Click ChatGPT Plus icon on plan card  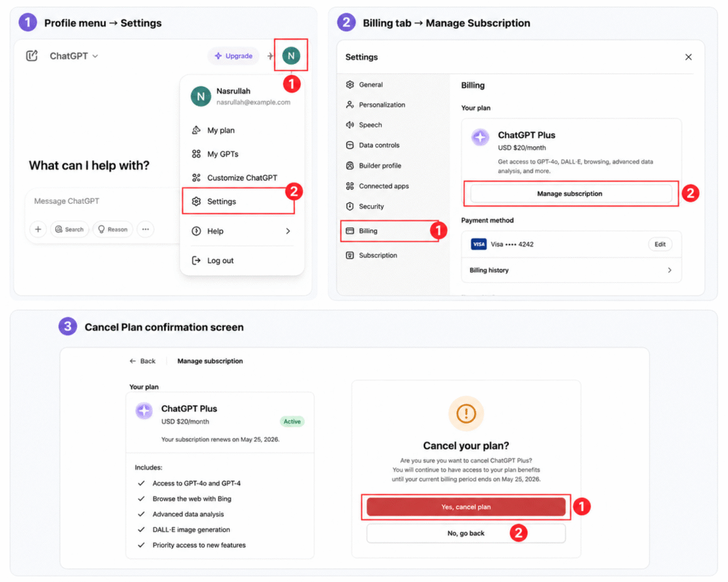pos(144,411)
